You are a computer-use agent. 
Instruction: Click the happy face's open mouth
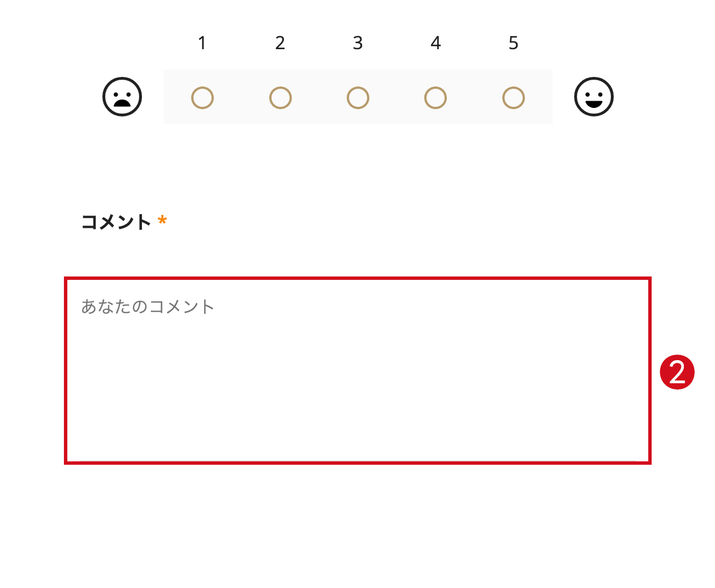593,103
